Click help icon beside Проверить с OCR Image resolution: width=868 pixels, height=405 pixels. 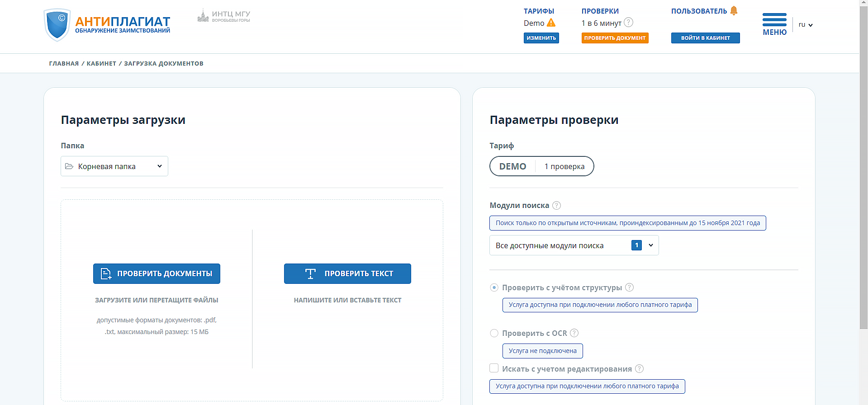click(x=574, y=333)
